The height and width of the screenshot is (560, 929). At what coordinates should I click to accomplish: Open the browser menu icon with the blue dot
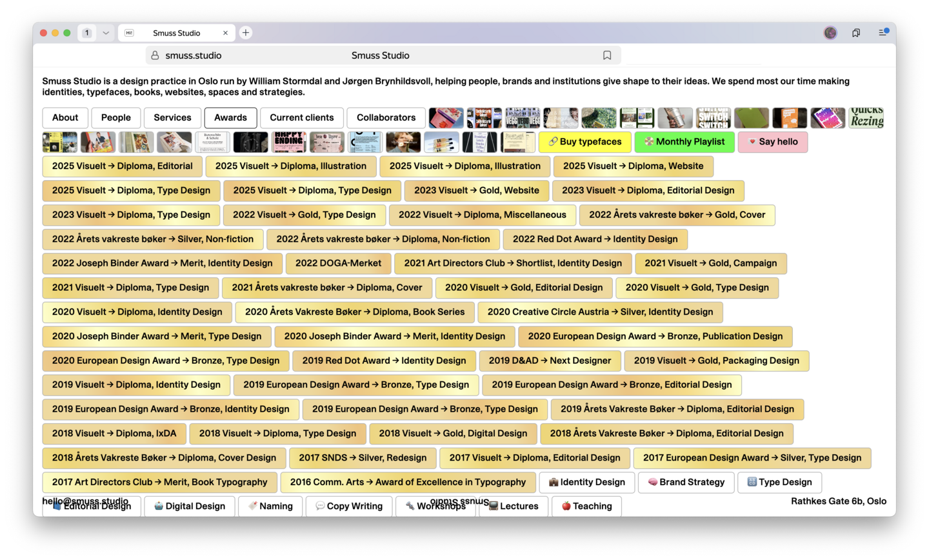[883, 32]
